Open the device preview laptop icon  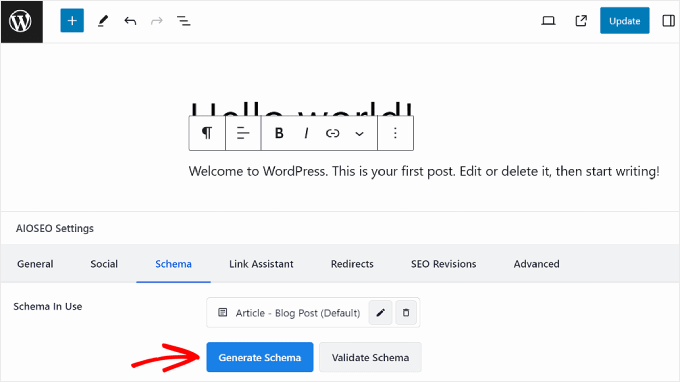[x=549, y=21]
